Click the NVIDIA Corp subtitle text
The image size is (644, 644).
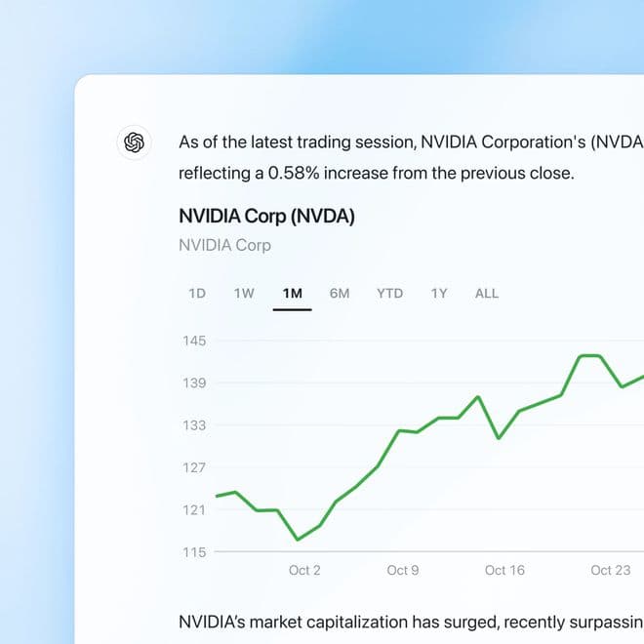[x=224, y=245]
